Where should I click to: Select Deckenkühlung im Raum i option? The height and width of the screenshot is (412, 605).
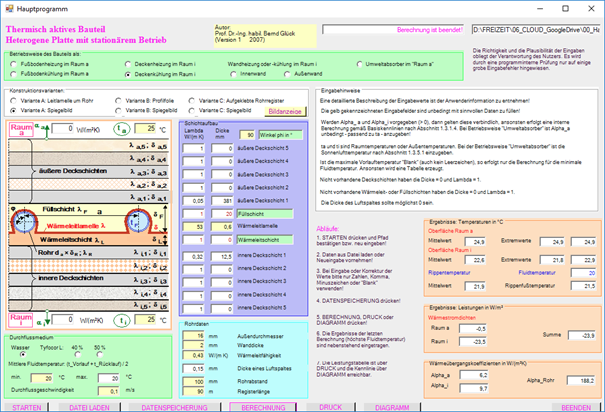point(128,74)
